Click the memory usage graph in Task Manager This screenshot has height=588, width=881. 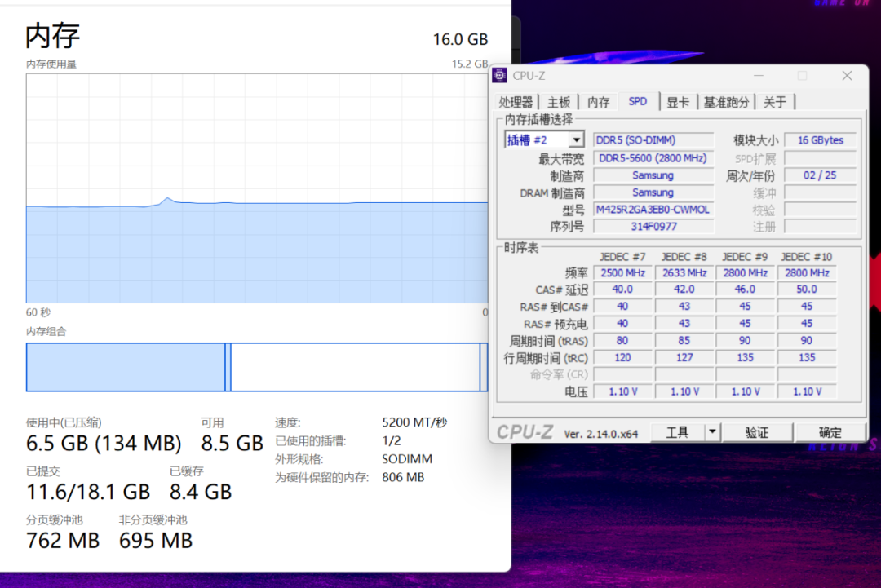click(x=257, y=188)
